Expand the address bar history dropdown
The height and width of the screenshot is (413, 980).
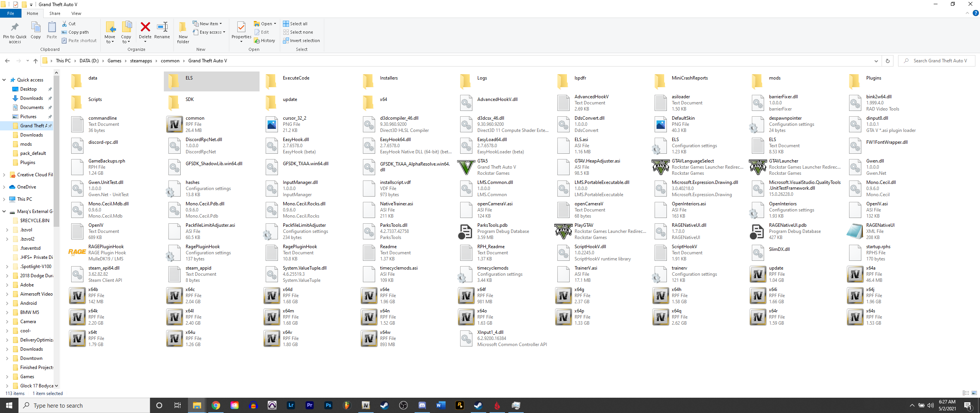(x=876, y=61)
